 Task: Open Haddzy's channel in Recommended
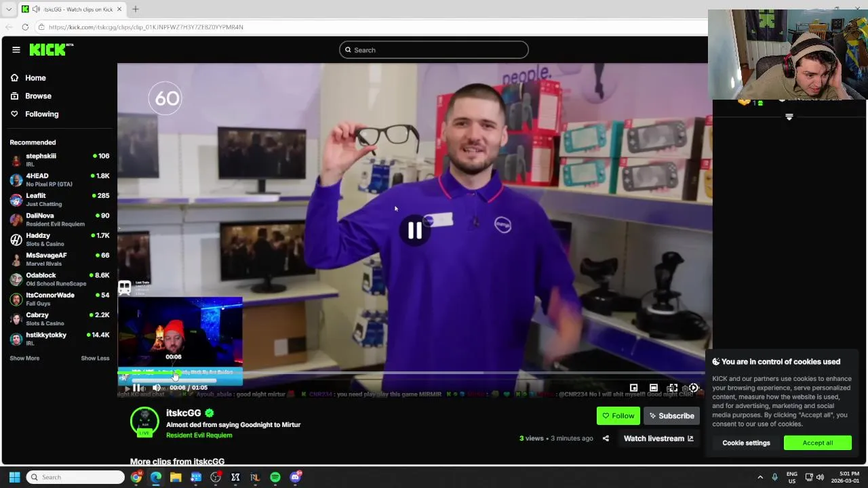point(60,239)
